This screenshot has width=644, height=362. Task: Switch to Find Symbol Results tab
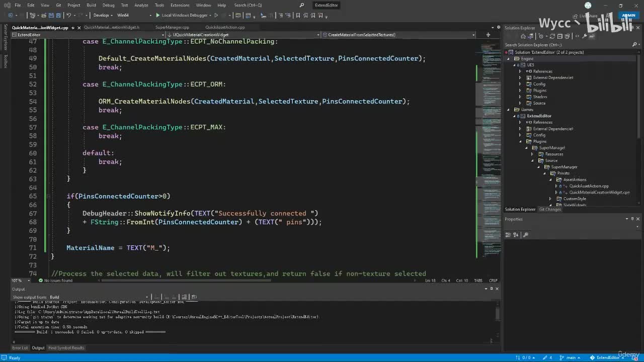pos(66,348)
